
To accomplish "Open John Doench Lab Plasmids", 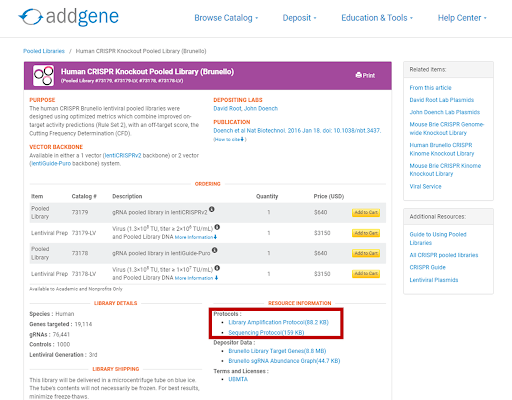I will [x=445, y=112].
